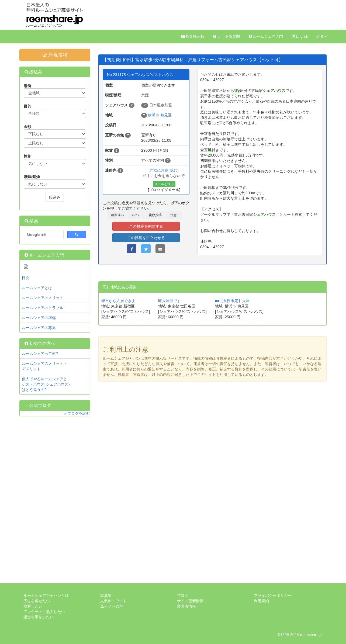Open the ルームシェアとは link
346x644 pixels.
click(37, 288)
